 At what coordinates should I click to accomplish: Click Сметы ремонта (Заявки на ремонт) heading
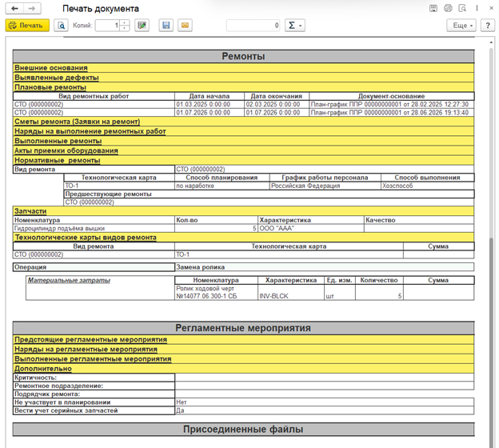point(78,122)
